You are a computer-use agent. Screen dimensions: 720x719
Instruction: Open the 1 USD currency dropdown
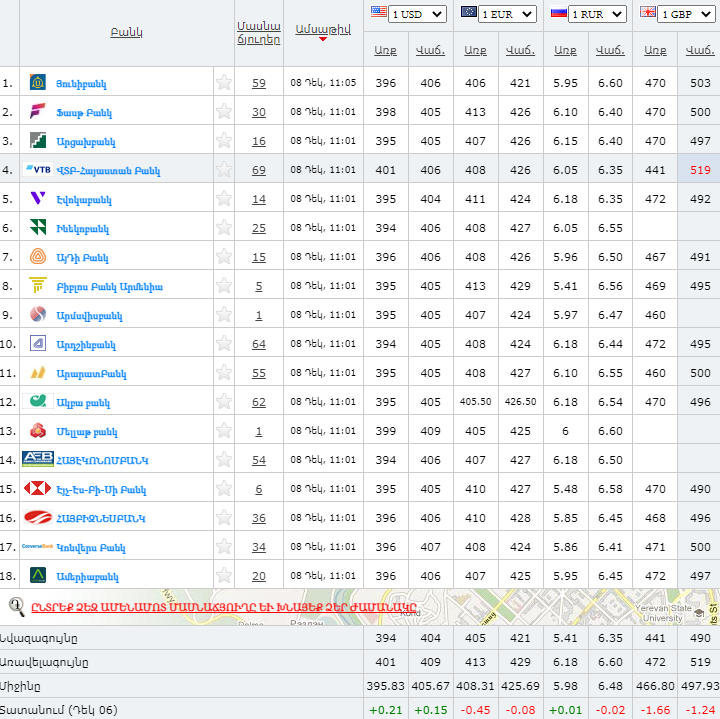click(417, 14)
